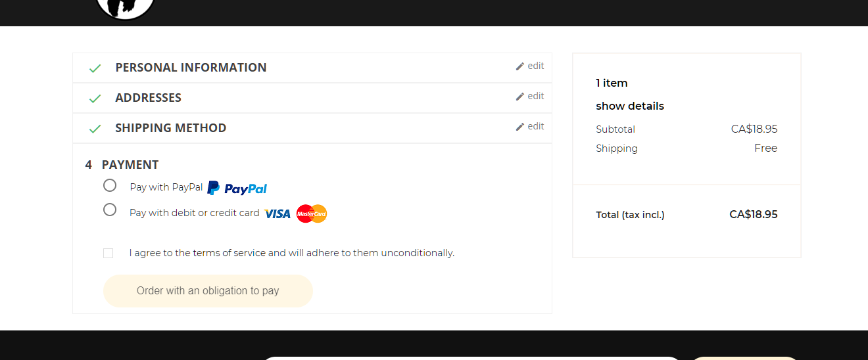Click pencil edit icon for Shipping Method
Screen dimensions: 868x360
click(520, 127)
